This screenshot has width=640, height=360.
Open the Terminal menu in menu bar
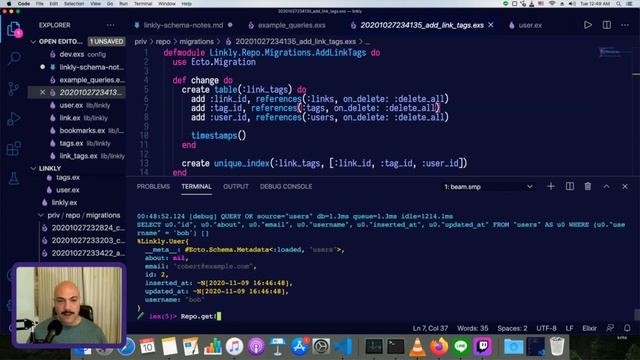[143, 4]
